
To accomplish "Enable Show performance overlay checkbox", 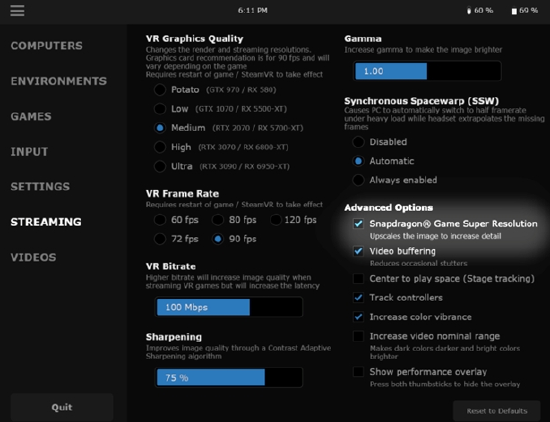I will click(x=358, y=371).
